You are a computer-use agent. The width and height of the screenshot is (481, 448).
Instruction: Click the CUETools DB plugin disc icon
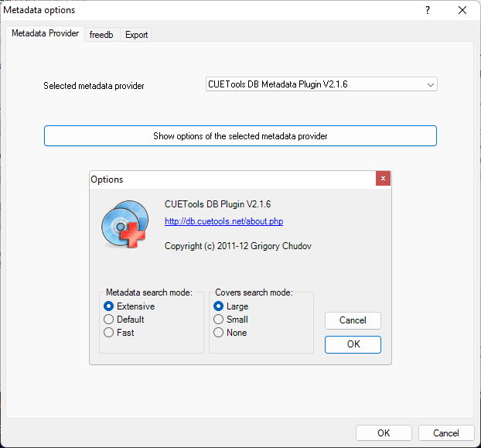coord(125,224)
